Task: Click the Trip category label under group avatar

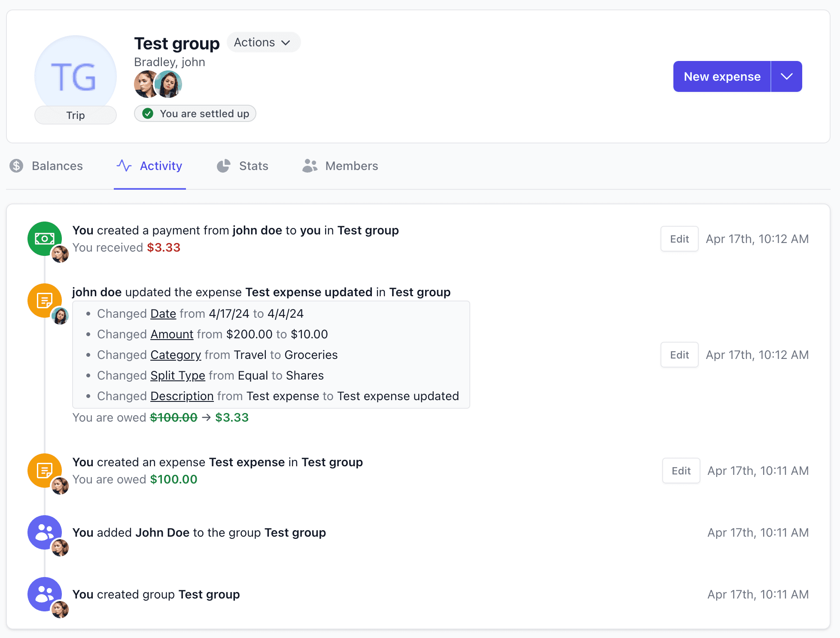Action: click(x=76, y=115)
